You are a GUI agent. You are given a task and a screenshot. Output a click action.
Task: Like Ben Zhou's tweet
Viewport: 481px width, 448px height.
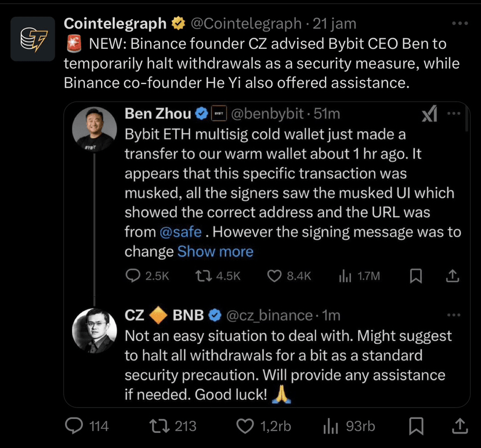coord(274,277)
